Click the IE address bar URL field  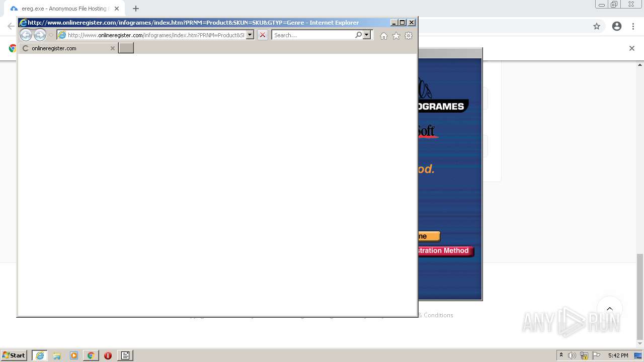155,35
